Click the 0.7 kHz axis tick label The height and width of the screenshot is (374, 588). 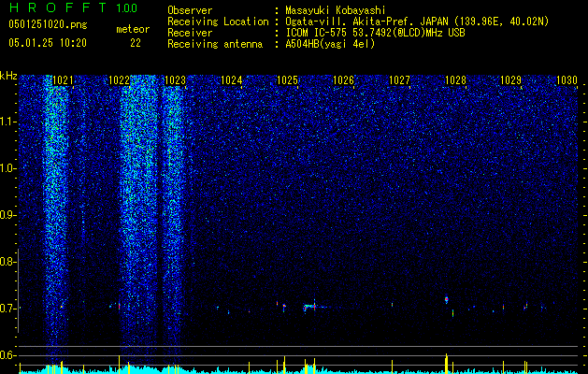pyautogui.click(x=7, y=309)
